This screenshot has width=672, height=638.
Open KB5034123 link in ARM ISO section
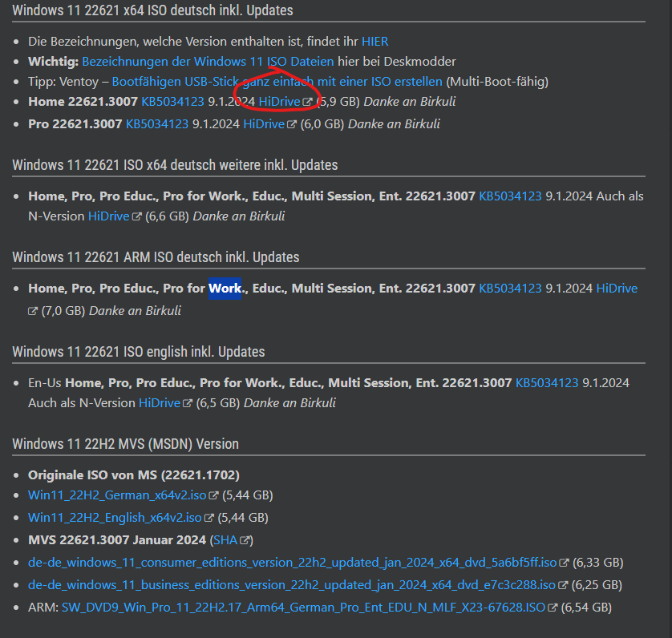tap(510, 289)
